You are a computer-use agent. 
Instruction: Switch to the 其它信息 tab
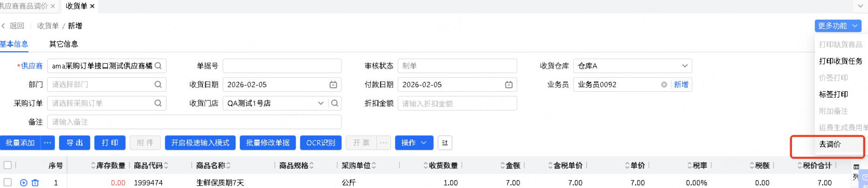63,44
